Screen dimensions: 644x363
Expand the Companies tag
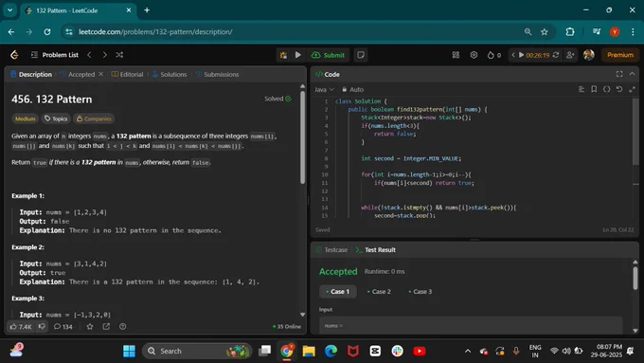tap(94, 118)
